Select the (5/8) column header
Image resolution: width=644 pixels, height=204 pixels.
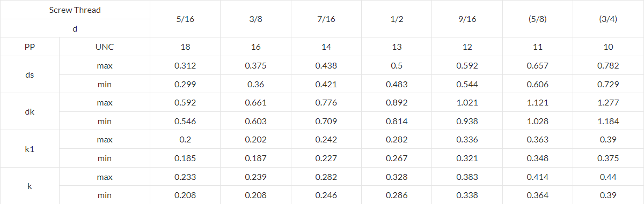[x=538, y=19]
